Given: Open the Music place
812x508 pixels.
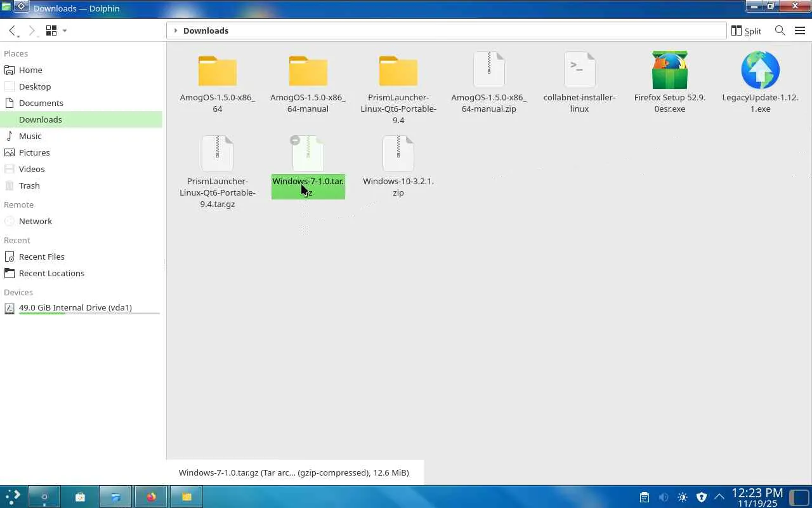Looking at the screenshot, I should (x=81, y=136).
